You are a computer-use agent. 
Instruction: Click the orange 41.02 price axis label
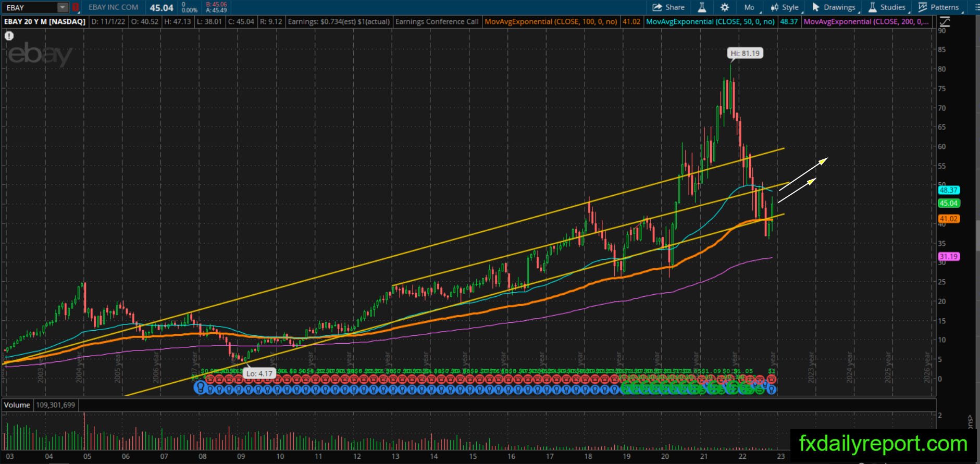pyautogui.click(x=949, y=219)
